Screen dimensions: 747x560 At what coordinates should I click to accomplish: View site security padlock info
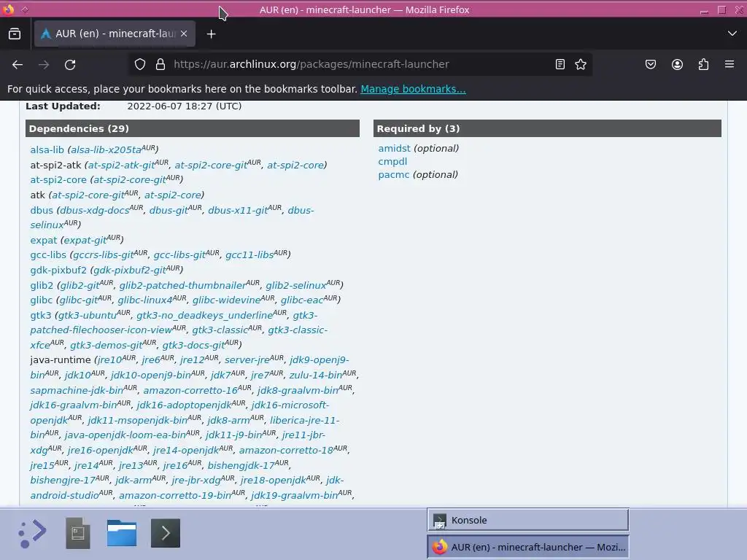click(x=160, y=64)
